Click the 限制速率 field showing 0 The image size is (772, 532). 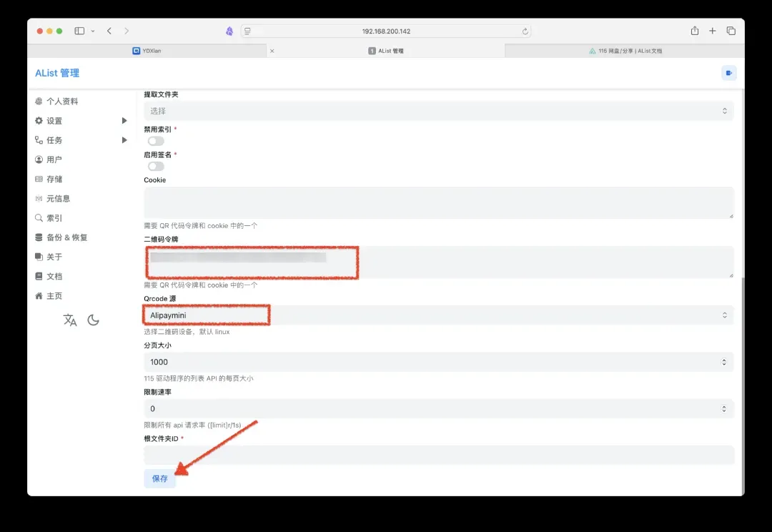(439, 409)
